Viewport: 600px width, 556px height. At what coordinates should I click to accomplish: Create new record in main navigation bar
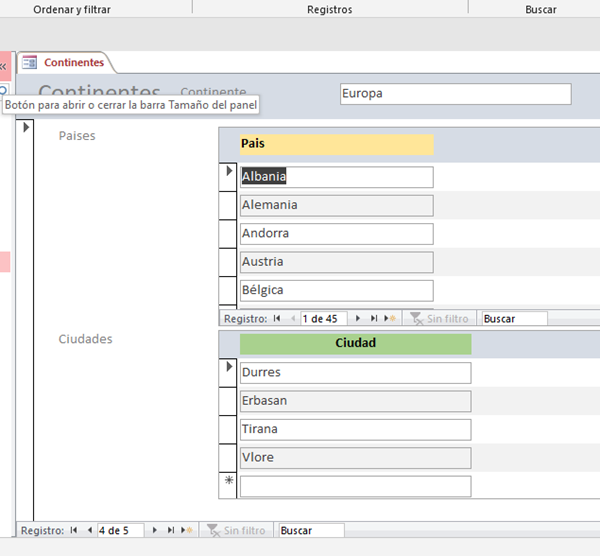187,530
